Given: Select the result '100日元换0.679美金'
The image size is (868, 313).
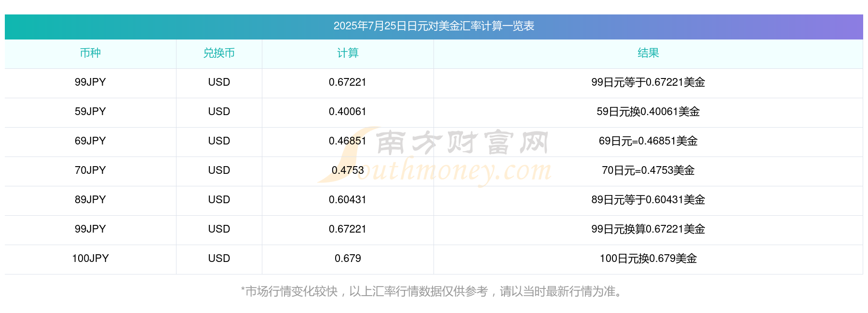Looking at the screenshot, I should pyautogui.click(x=648, y=259).
